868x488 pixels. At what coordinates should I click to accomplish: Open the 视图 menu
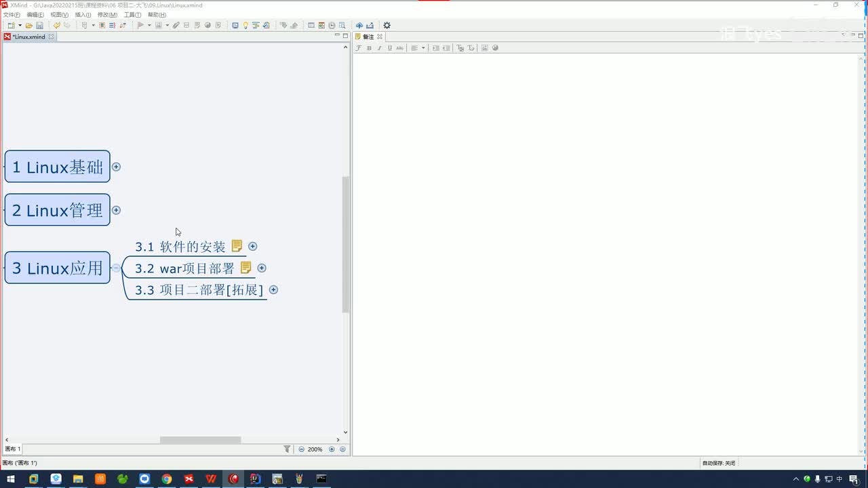(59, 14)
